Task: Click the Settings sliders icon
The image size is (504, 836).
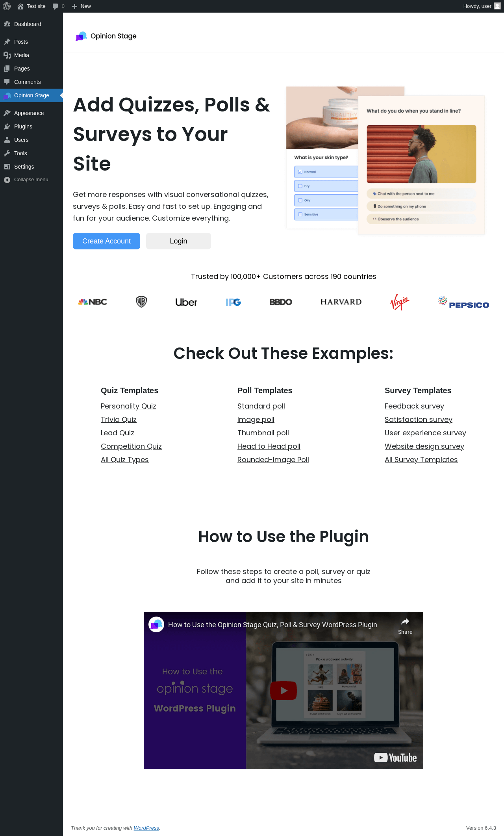Action: [7, 167]
